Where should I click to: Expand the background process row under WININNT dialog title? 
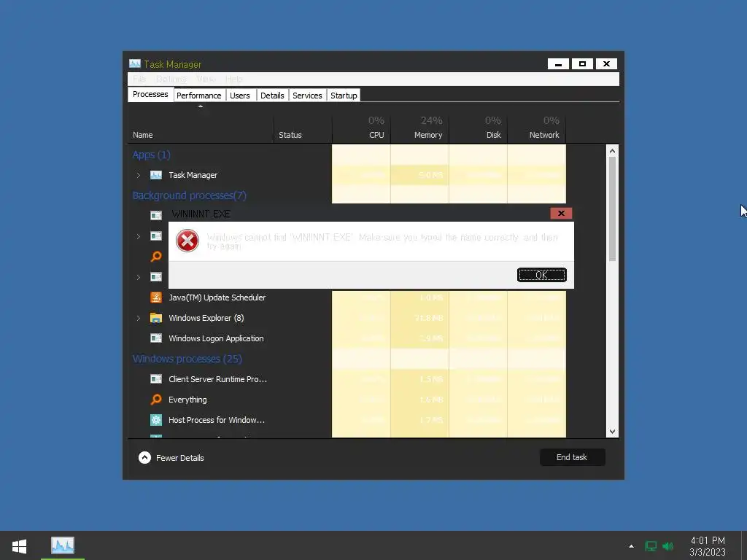[x=138, y=236]
